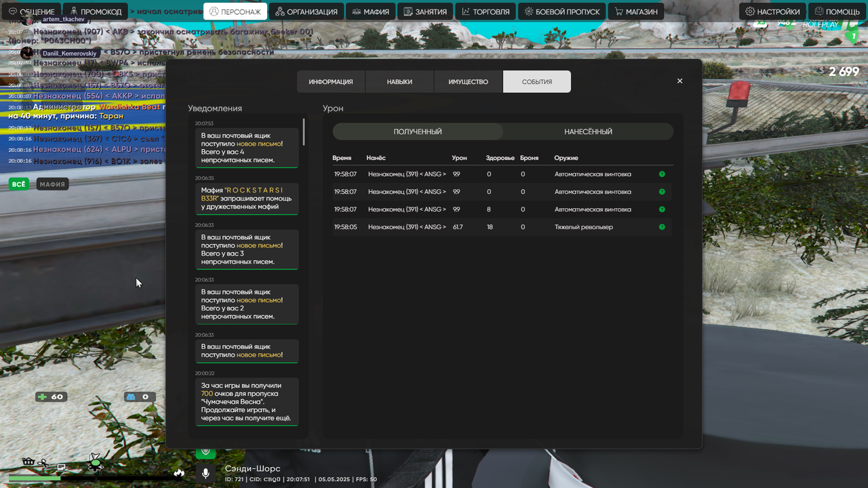Viewport: 868px width, 488px height.
Task: Open the Мафия top menu
Action: pyautogui.click(x=370, y=12)
